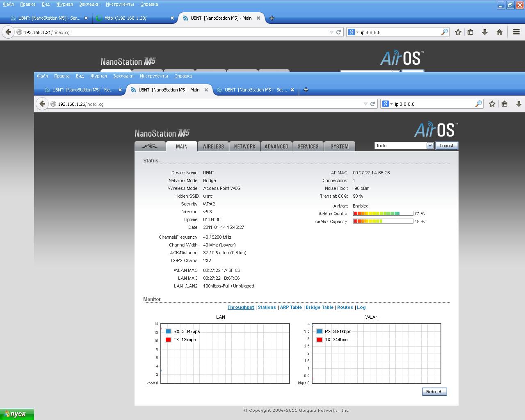Image resolution: width=525 pixels, height=420 pixels.
Task: Close the 'NanoStation M5 - Set...' front tab
Action: point(292,90)
